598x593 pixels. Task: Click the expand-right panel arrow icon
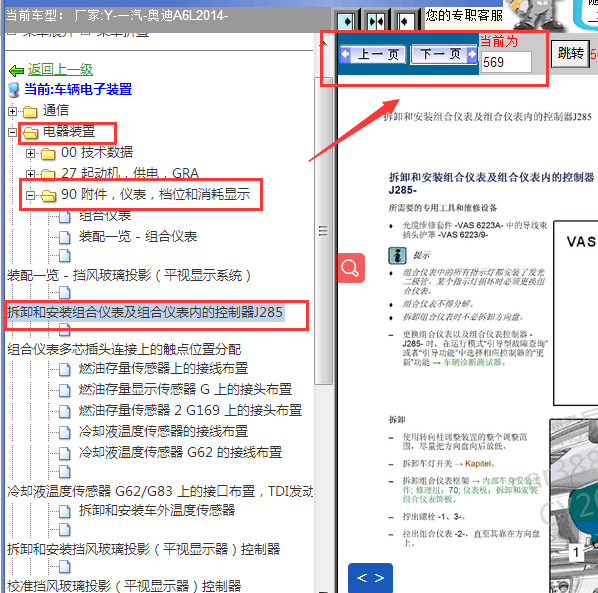click(x=346, y=21)
